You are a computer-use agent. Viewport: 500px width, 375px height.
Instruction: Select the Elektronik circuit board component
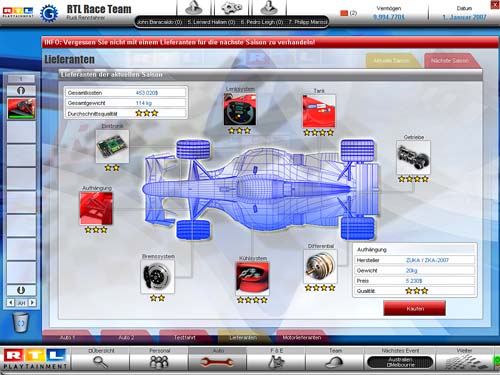(112, 146)
